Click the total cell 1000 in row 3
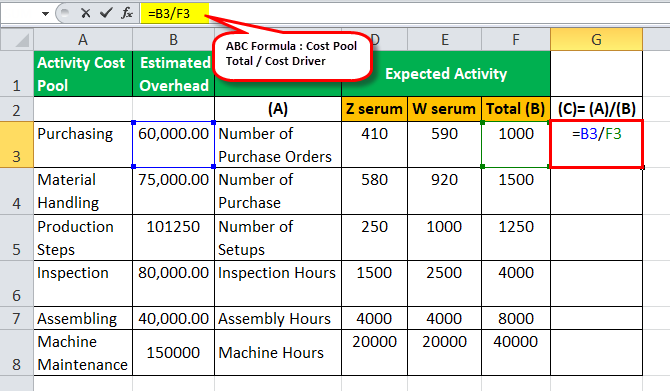Image resolution: width=670 pixels, height=391 pixels. tap(516, 144)
